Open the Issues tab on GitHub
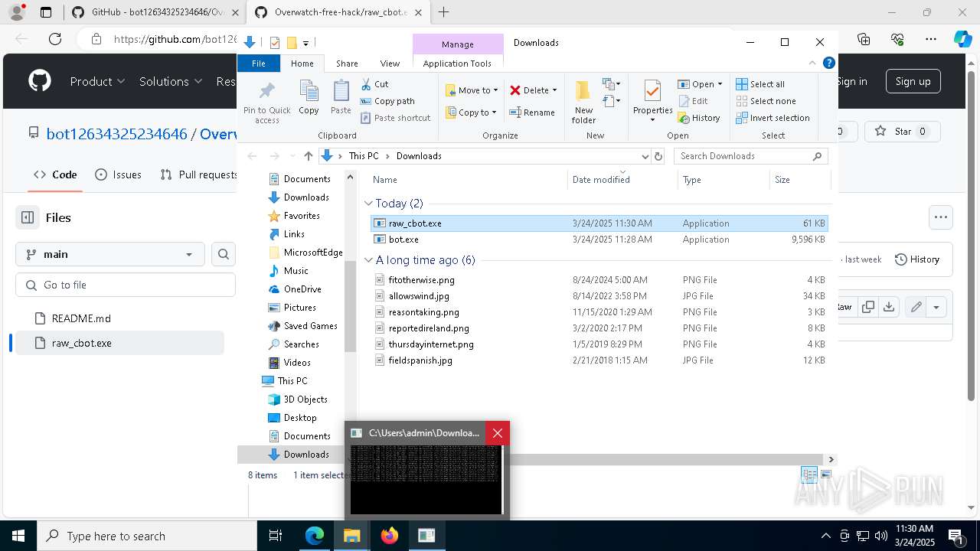Viewport: 980px width, 551px height. point(118,174)
